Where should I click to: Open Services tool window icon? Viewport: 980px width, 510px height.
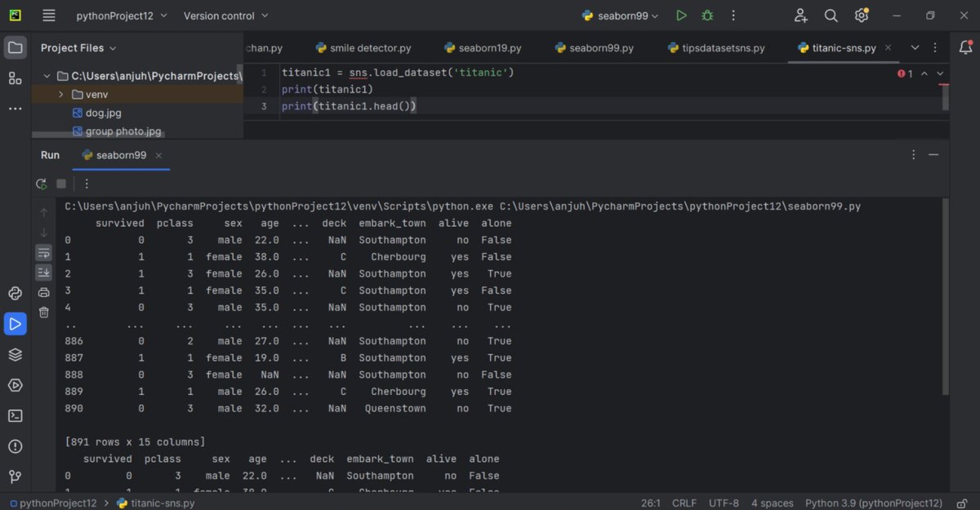pos(15,385)
